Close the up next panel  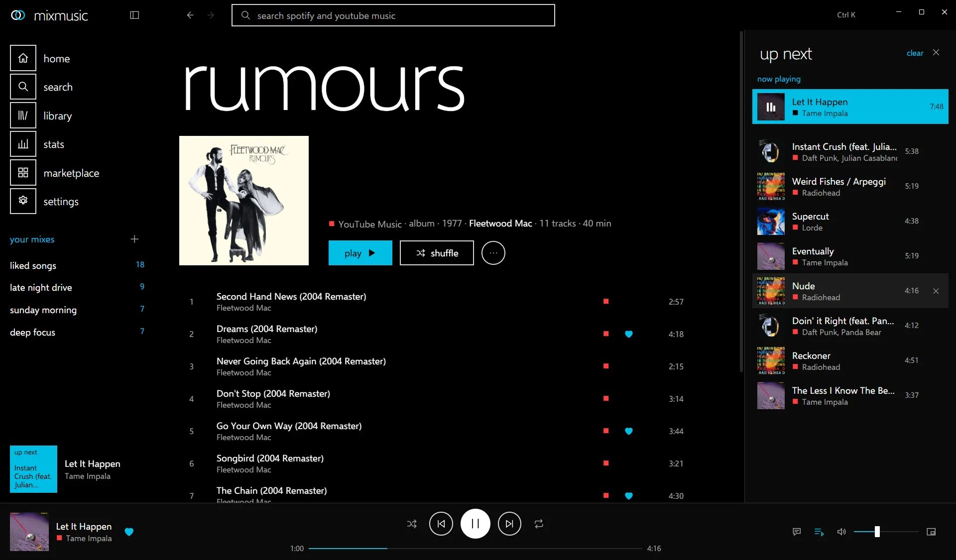click(x=936, y=52)
